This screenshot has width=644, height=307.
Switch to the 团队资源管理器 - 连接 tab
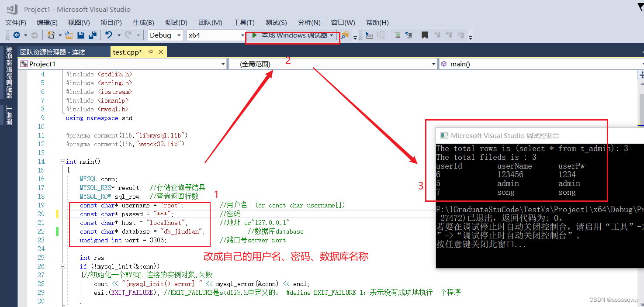64,52
